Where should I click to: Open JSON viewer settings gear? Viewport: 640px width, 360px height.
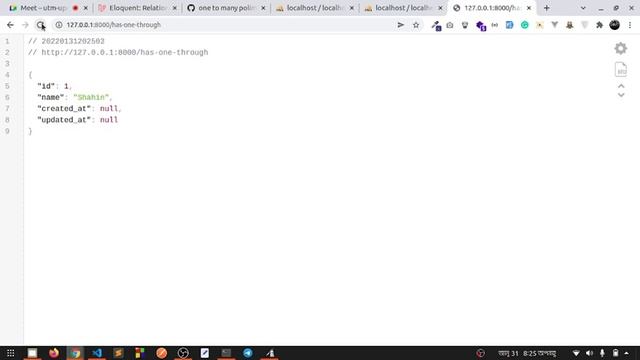pyautogui.click(x=621, y=49)
